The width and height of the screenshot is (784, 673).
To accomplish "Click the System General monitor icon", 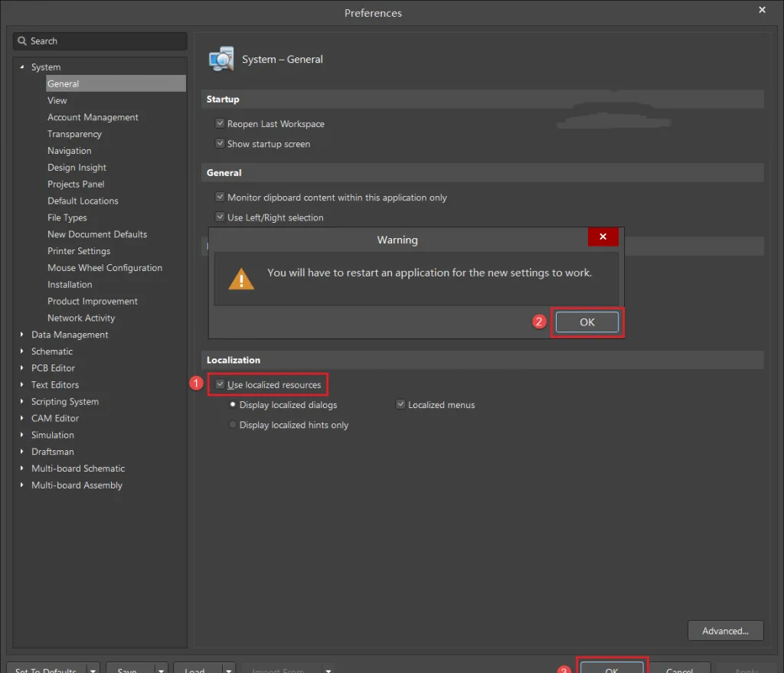I will (221, 59).
